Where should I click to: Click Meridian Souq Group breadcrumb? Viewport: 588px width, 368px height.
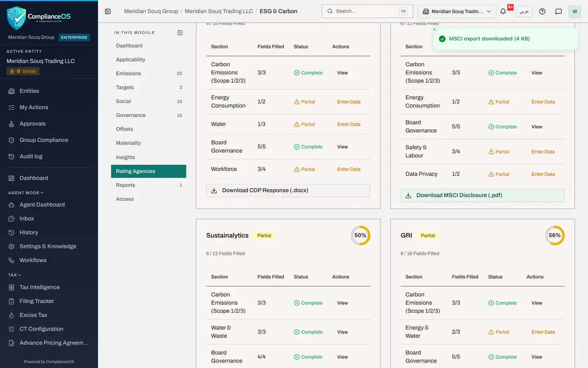(x=151, y=11)
